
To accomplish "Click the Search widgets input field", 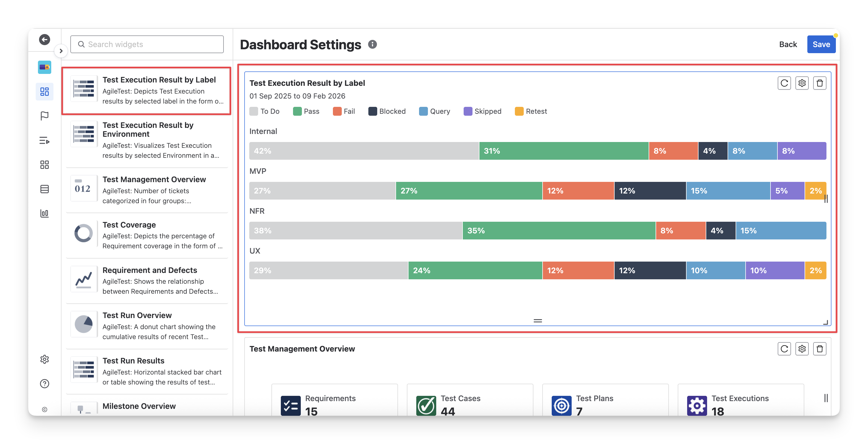I will pos(147,45).
